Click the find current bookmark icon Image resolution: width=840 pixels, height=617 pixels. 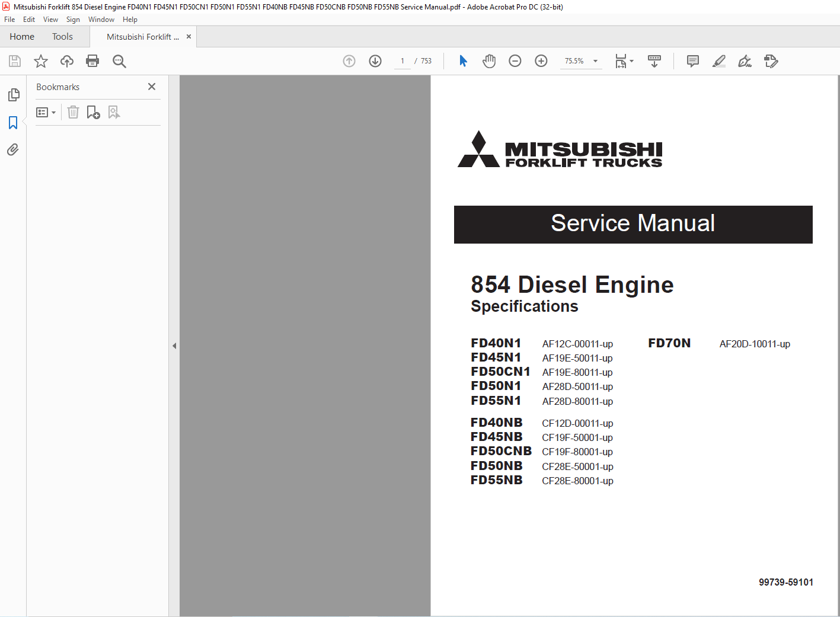pos(114,112)
